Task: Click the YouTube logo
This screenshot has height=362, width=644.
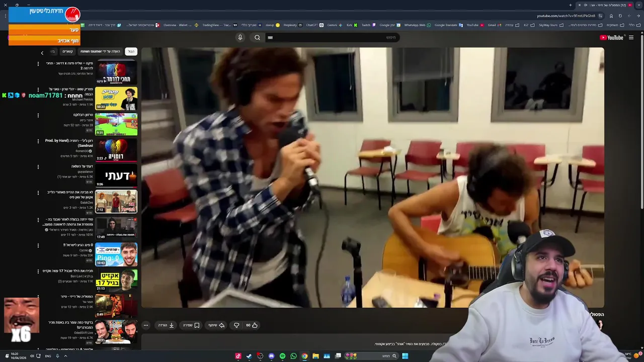Action: click(611, 37)
